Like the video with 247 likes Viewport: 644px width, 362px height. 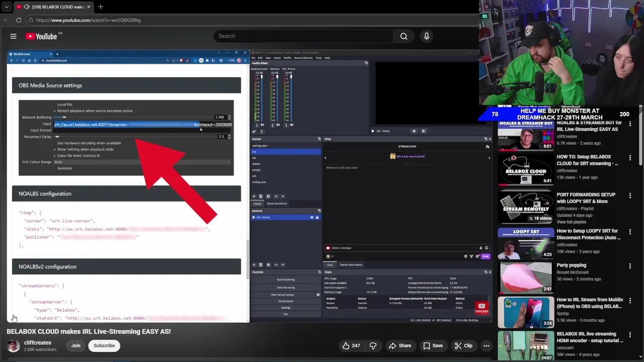click(x=351, y=346)
